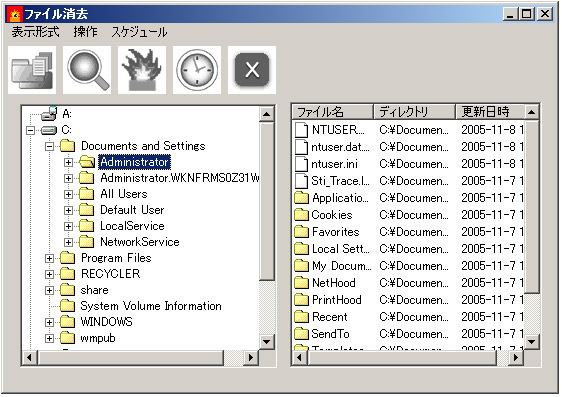
Task: Select System Volume Information folder
Action: coord(151,306)
